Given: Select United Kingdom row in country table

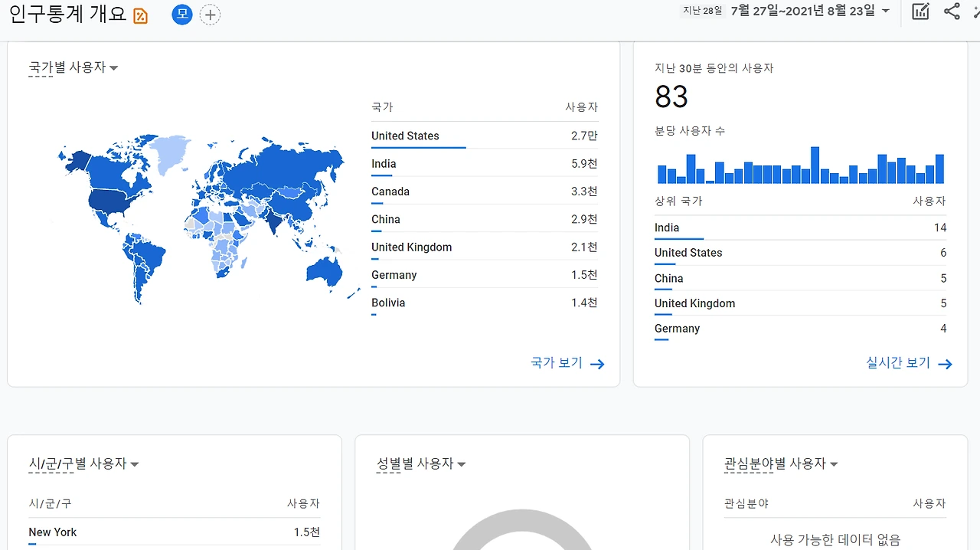Looking at the screenshot, I should click(485, 247).
